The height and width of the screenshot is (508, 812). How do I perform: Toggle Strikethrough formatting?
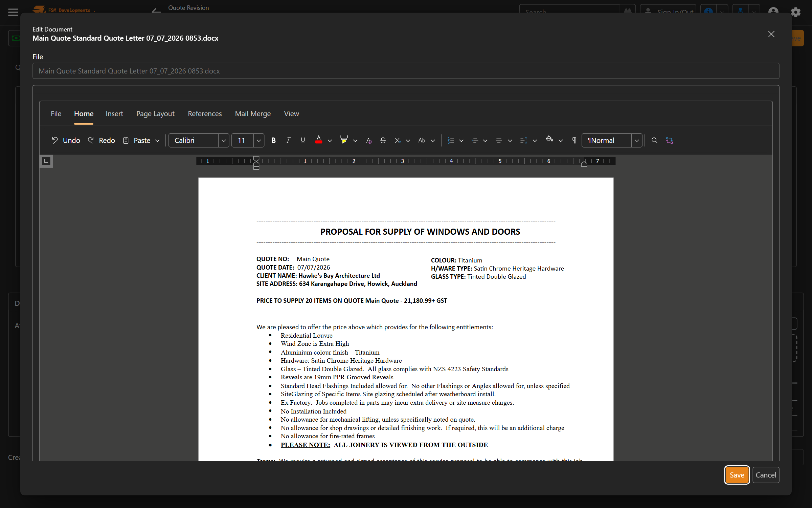[383, 141]
